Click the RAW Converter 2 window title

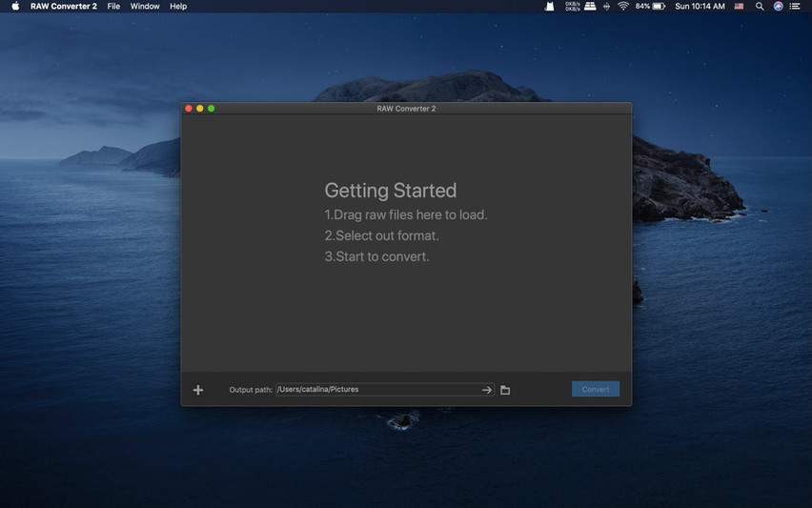coord(406,109)
